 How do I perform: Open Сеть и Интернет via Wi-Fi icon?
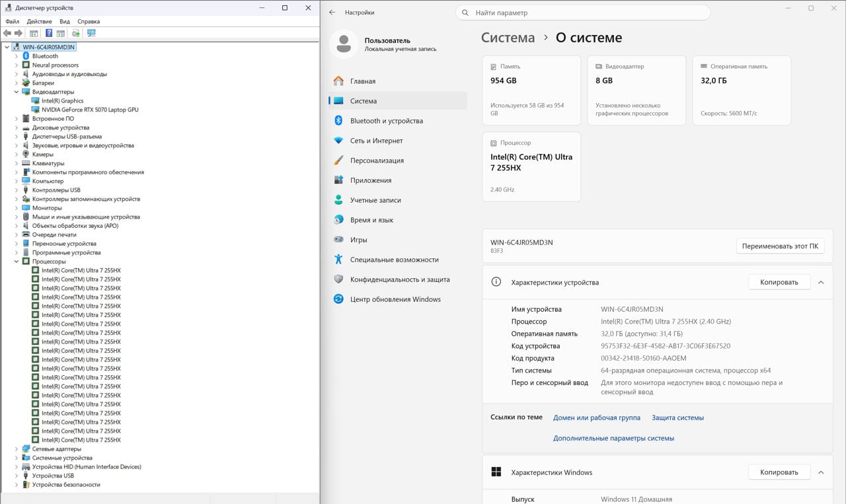pos(338,141)
